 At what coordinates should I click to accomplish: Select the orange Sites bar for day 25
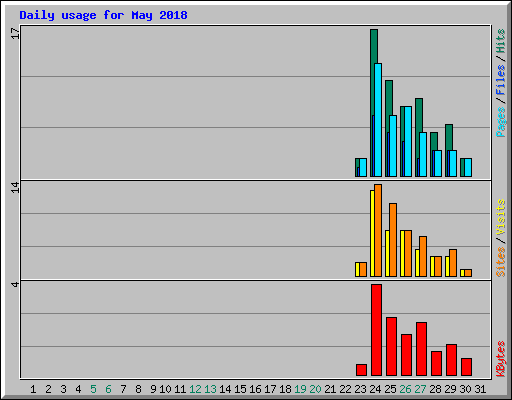click(x=393, y=240)
